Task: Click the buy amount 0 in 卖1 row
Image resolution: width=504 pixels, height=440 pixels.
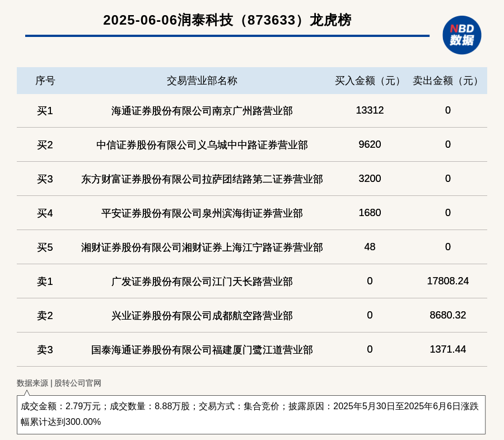Action: pos(370,281)
